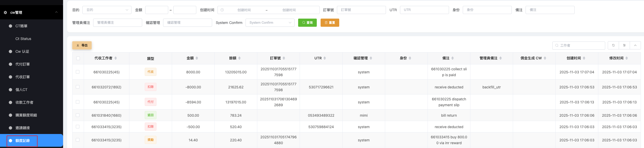Expand the System Confirm dropdown
This screenshot has width=644, height=148.
point(270,23)
